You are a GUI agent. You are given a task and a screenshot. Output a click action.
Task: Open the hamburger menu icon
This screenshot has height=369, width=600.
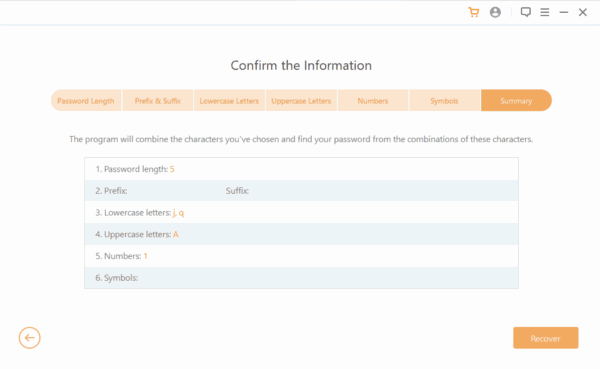[545, 12]
